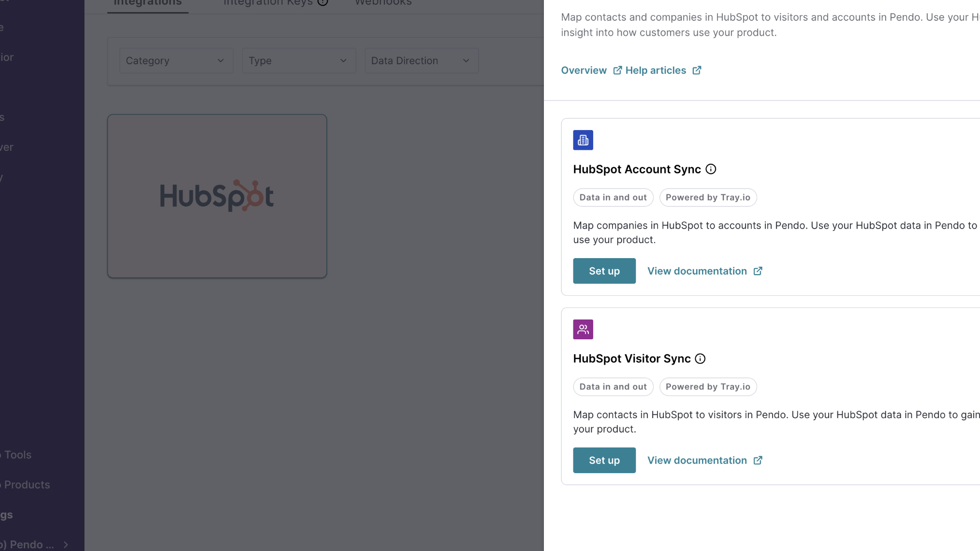Switch to the Integration Keys tab
This screenshot has width=980, height=551.
(267, 3)
